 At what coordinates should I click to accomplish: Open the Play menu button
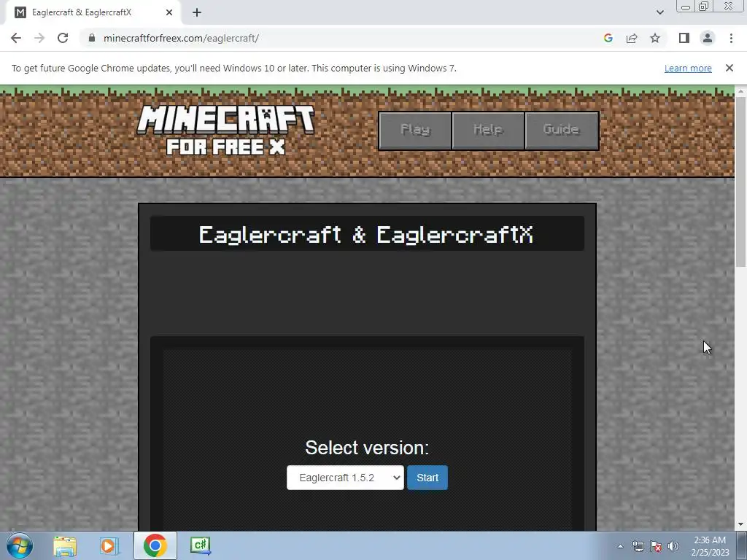(415, 131)
